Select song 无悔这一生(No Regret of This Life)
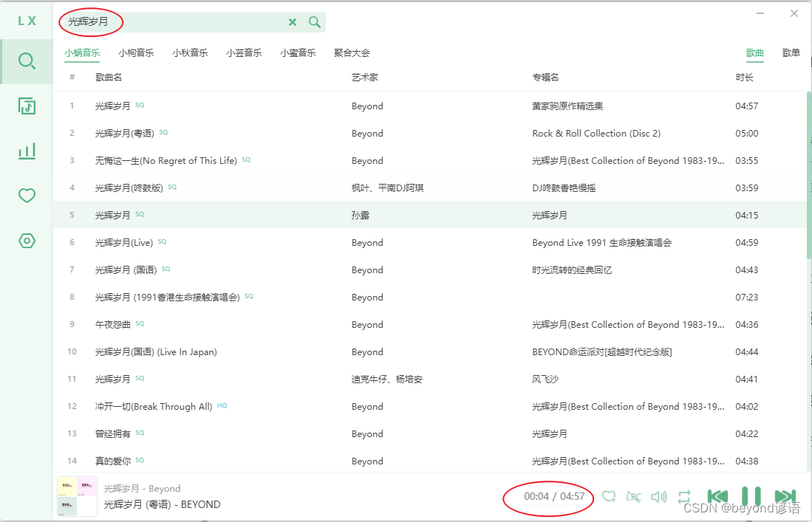812x522 pixels. pyautogui.click(x=430, y=161)
